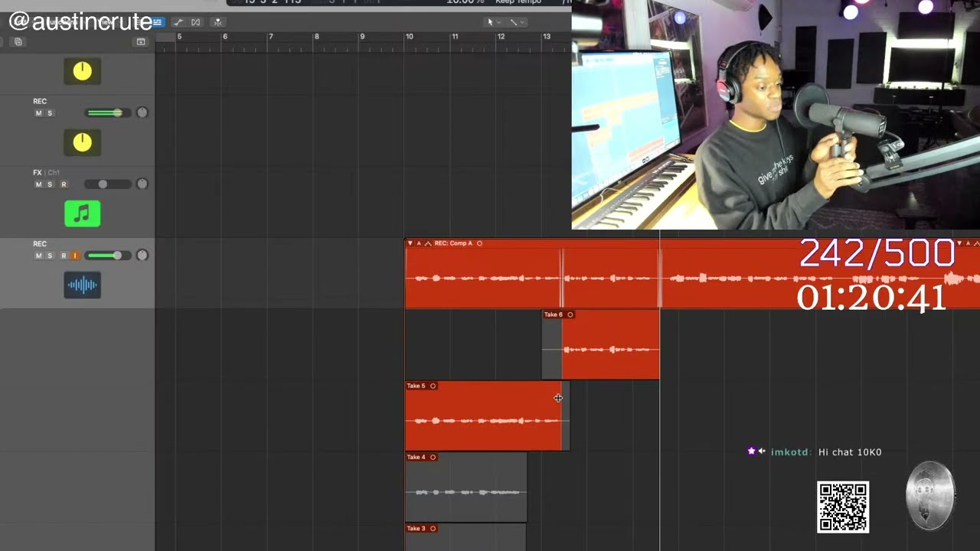980x551 pixels.
Task: Mute the selected lower REC track
Action: pyautogui.click(x=39, y=256)
